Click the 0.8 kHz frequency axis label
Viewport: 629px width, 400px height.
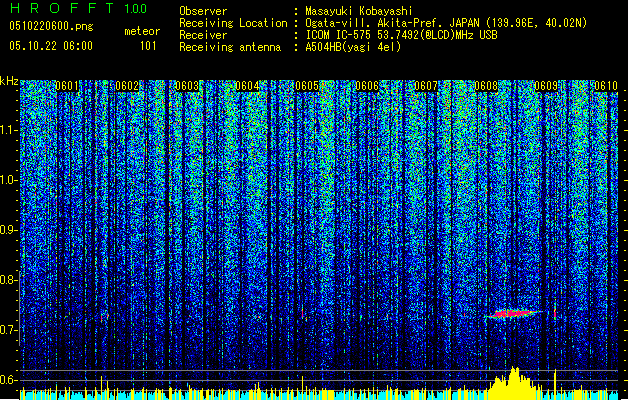pyautogui.click(x=9, y=280)
